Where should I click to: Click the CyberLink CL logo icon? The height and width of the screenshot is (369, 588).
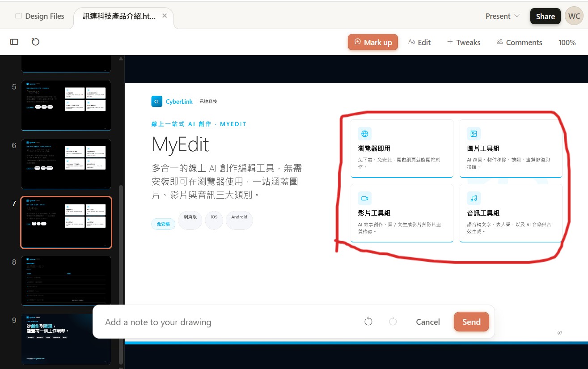[x=157, y=102]
